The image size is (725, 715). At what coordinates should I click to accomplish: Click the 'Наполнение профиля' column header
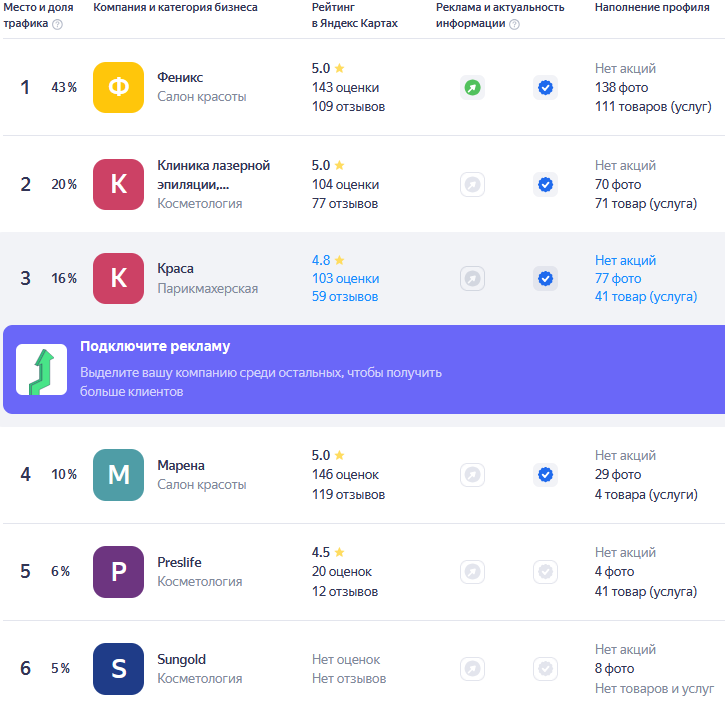coord(652,7)
